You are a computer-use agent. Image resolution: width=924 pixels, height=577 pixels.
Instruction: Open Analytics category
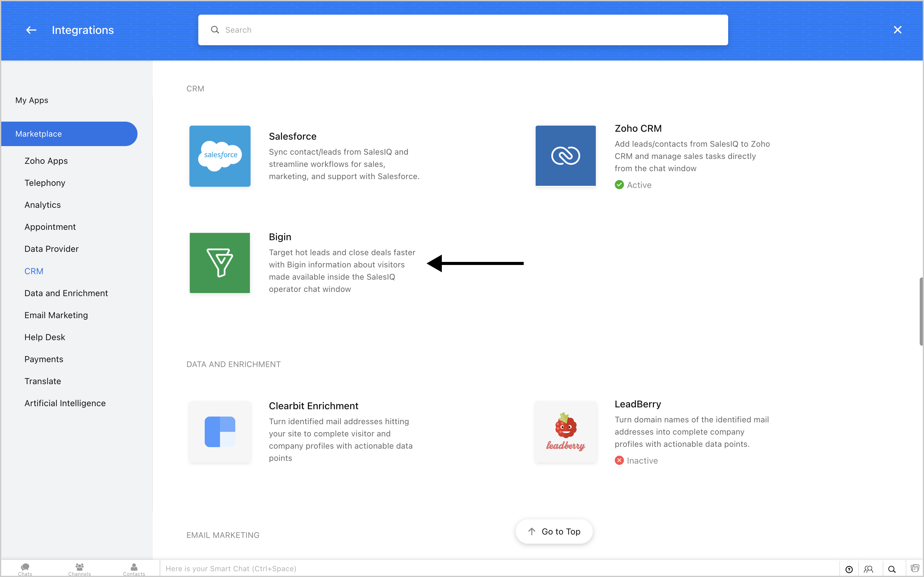42,204
